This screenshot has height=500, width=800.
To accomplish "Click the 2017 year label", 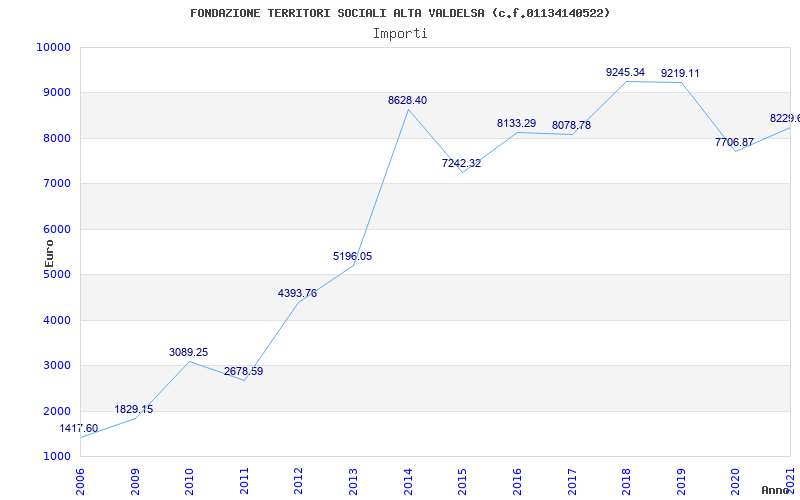I will (x=571, y=481).
